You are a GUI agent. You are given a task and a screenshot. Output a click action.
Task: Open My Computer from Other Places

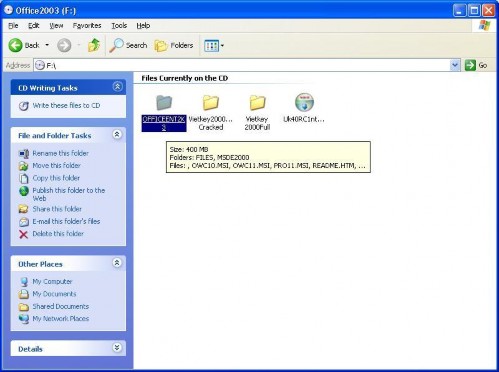pos(52,282)
